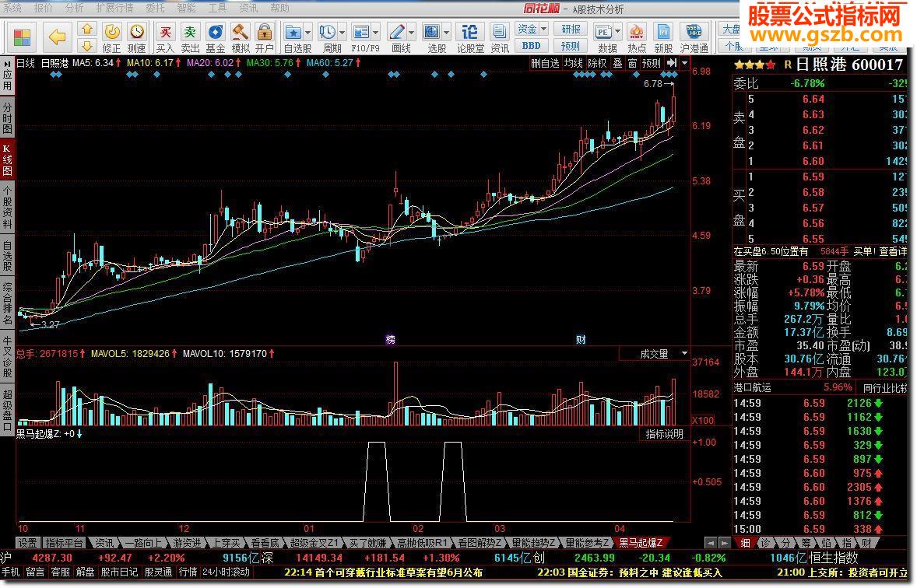Click the 卖出 sell icon
This screenshot has height=588, width=917.
tap(190, 38)
